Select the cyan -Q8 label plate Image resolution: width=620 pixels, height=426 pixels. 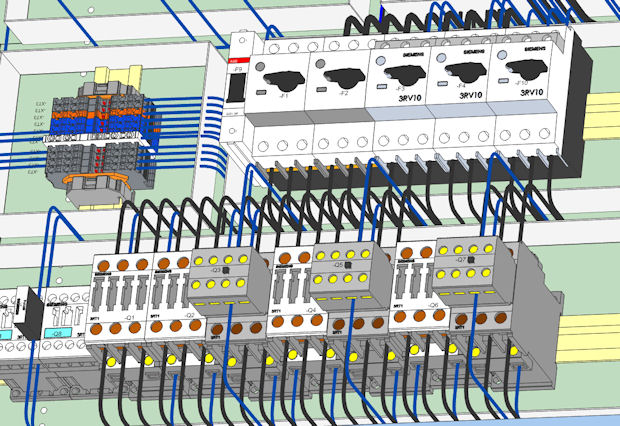click(55, 333)
